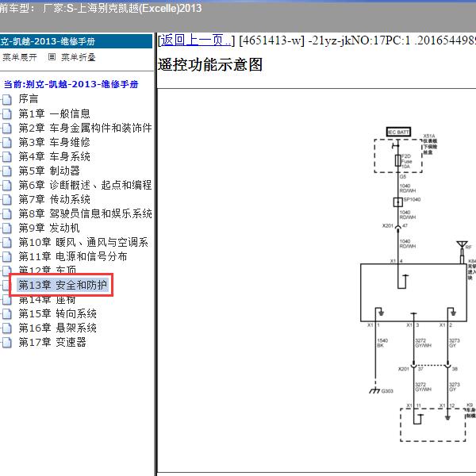Open 第7章 传动系统
This screenshot has width=476, height=476.
click(54, 199)
